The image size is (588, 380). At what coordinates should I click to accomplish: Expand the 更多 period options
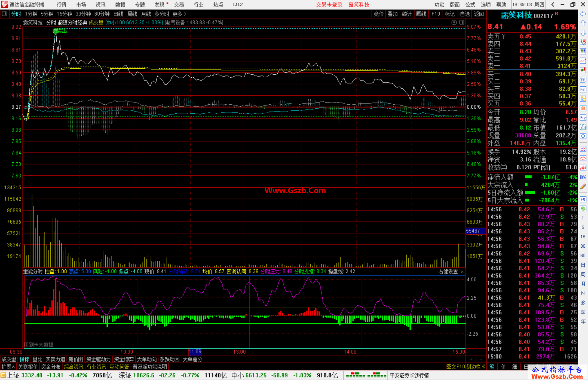coord(179,14)
